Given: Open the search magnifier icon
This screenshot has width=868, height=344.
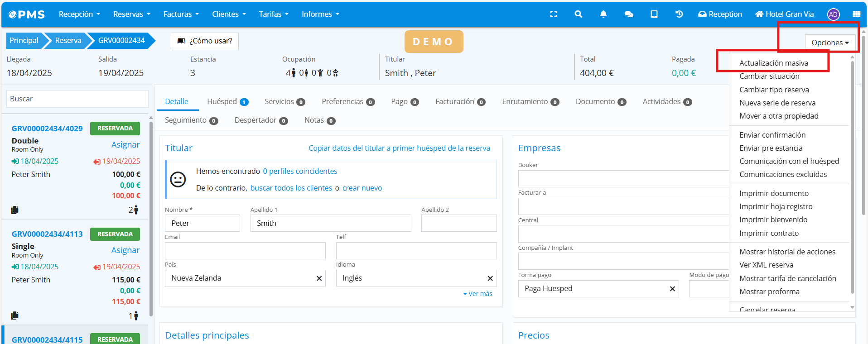Looking at the screenshot, I should click(x=578, y=14).
